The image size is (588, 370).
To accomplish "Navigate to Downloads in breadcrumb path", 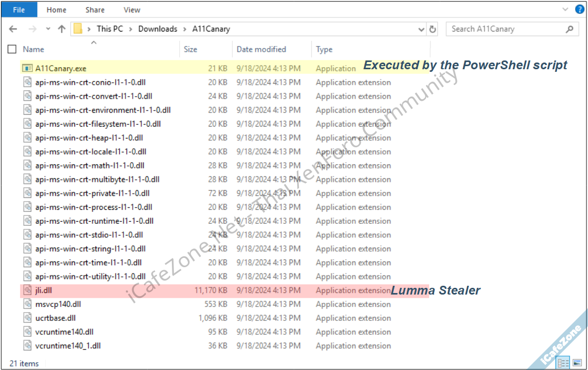I will click(157, 29).
